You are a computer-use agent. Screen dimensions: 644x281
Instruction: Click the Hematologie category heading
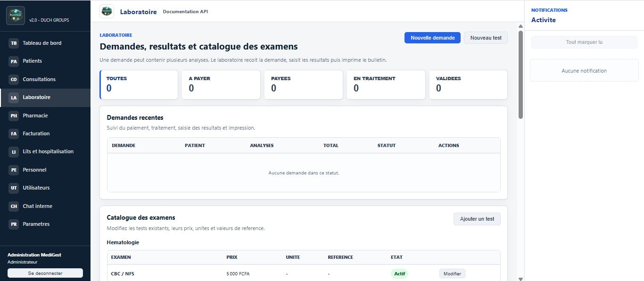pyautogui.click(x=123, y=242)
